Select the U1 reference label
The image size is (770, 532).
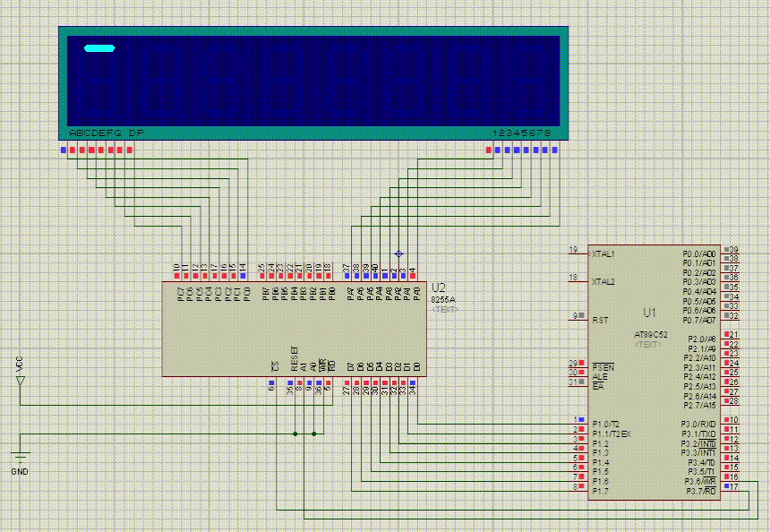[x=649, y=313]
